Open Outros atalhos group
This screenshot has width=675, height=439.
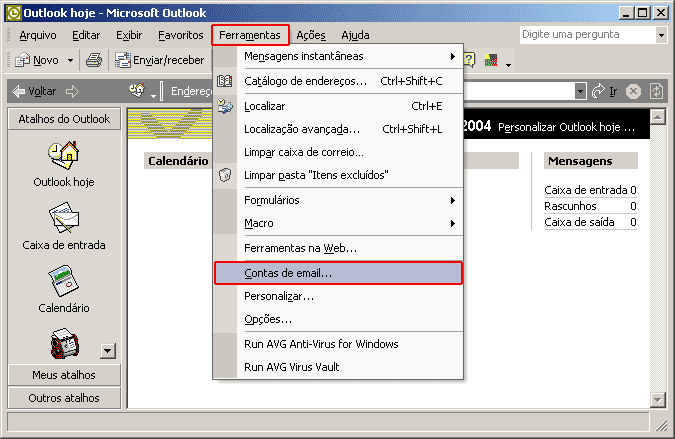pos(64,398)
